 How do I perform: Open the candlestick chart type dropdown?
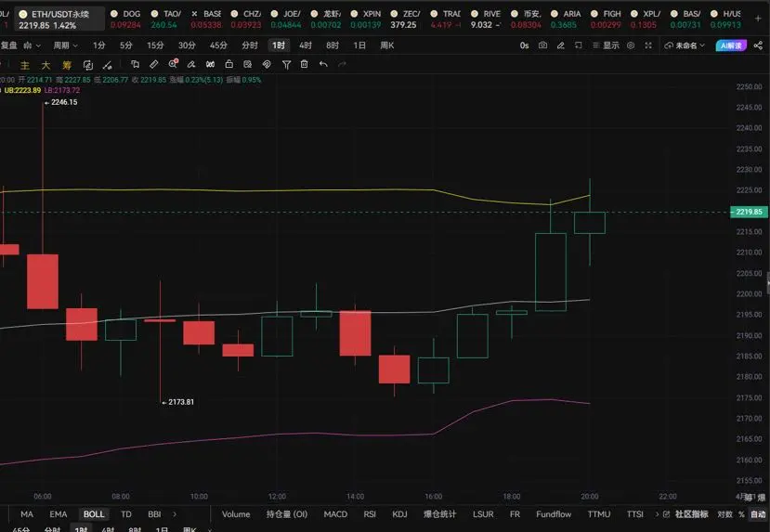(x=33, y=45)
